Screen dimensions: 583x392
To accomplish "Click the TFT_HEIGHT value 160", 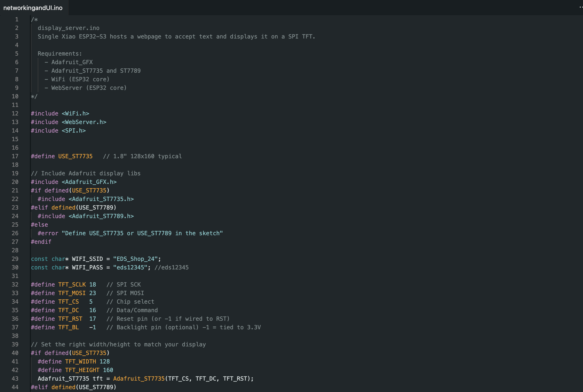I will pyautogui.click(x=108, y=370).
